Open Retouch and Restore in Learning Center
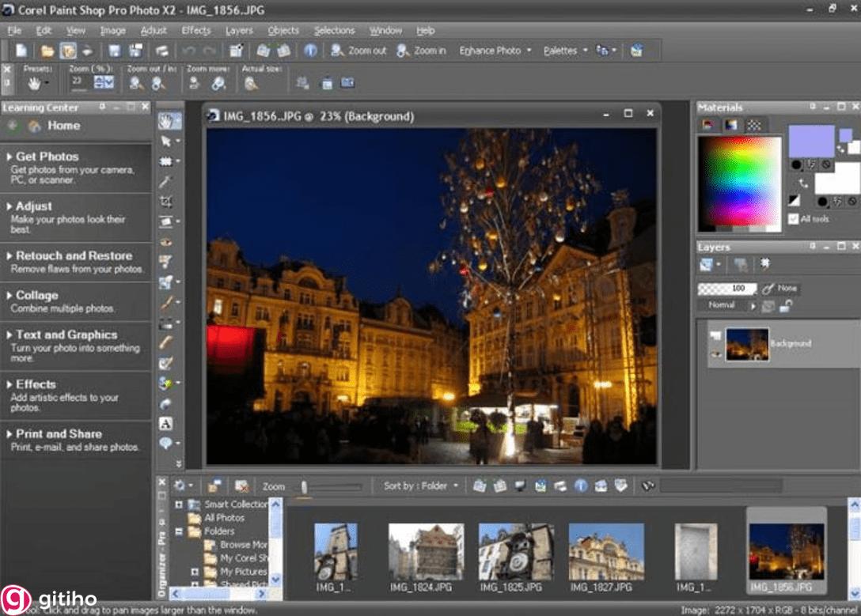Viewport: 861px width, 616px height. pyautogui.click(x=74, y=256)
